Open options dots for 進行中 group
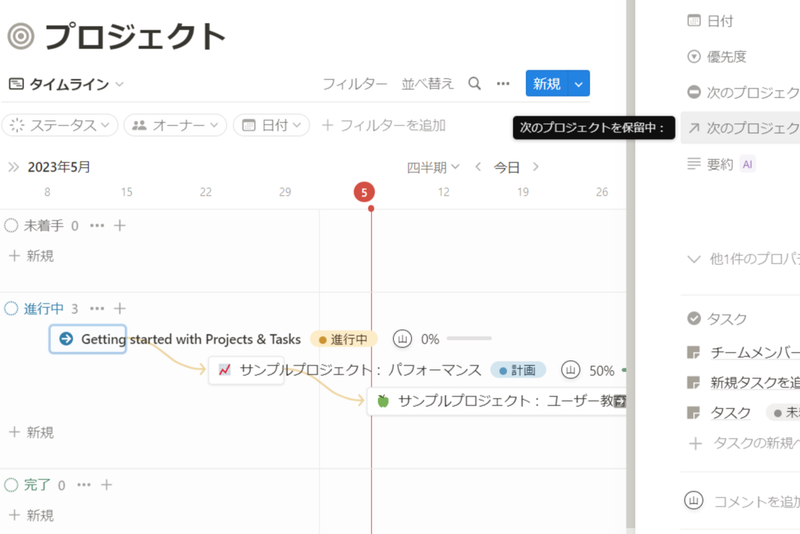800x534 pixels. (x=97, y=309)
